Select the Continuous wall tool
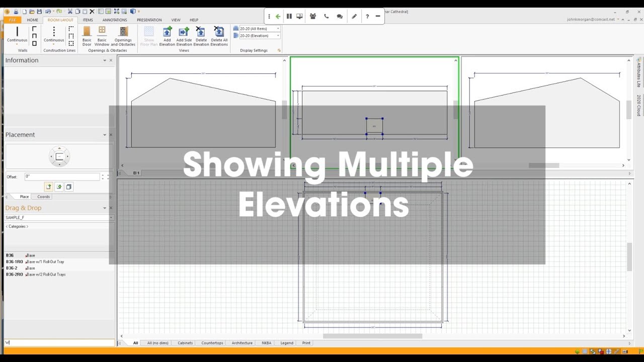 [x=17, y=34]
